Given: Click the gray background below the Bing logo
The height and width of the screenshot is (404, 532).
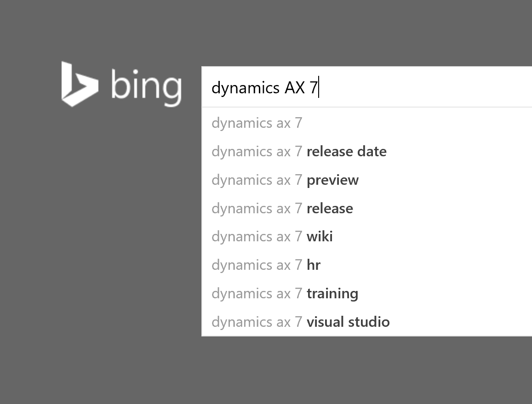Looking at the screenshot, I should tap(120, 230).
